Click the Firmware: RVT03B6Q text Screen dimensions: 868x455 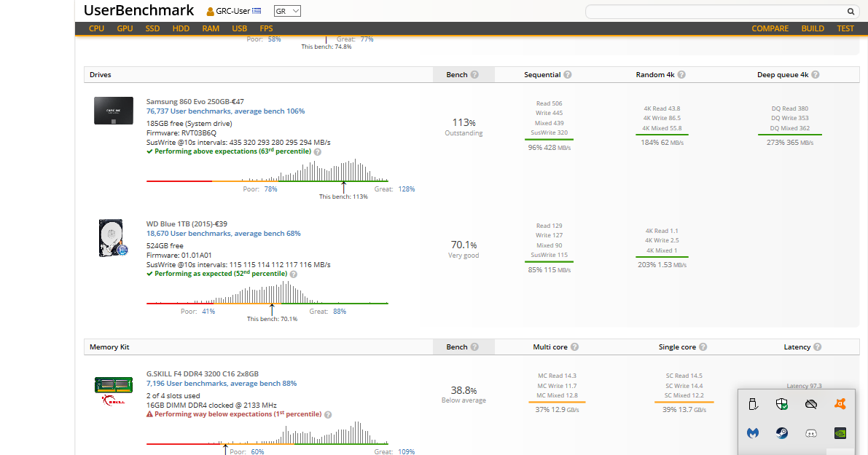[x=181, y=132]
